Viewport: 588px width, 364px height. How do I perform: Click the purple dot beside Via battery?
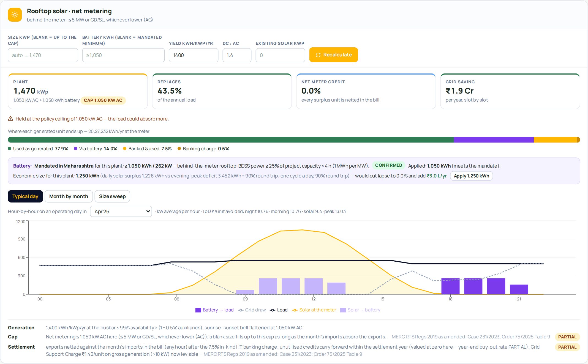[75, 149]
